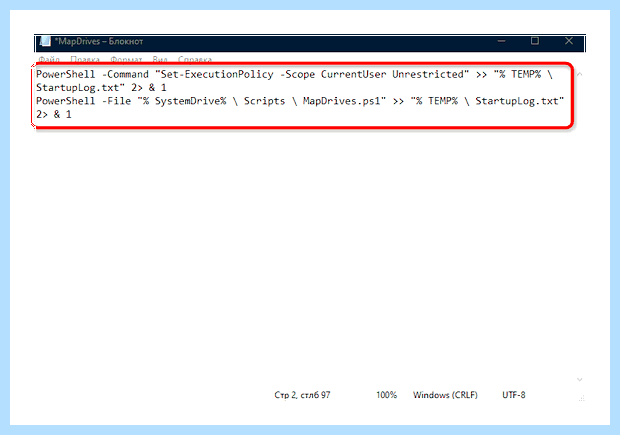Open the Файл menu
Image resolution: width=620 pixels, height=435 pixels.
click(49, 60)
